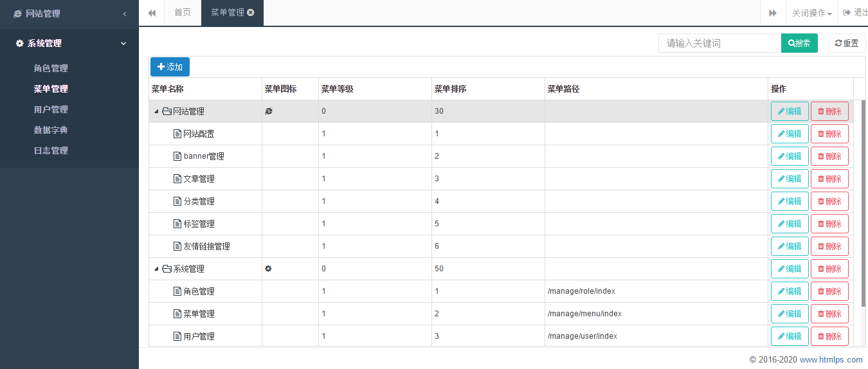Close the 菜单管理 tab via its x icon
The width and height of the screenshot is (868, 369).
click(x=251, y=13)
